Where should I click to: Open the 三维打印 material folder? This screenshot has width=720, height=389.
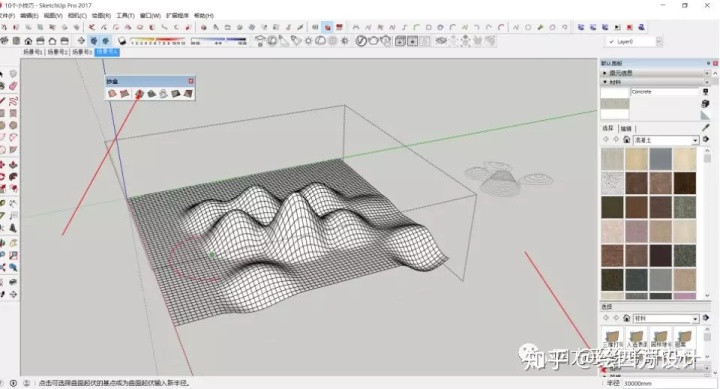pyautogui.click(x=613, y=338)
